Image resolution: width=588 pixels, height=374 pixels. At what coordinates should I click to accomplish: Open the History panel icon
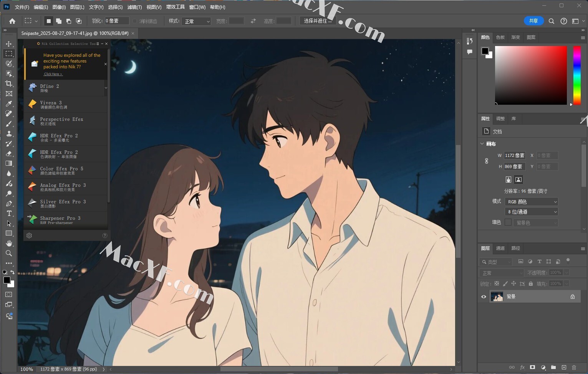(469, 41)
